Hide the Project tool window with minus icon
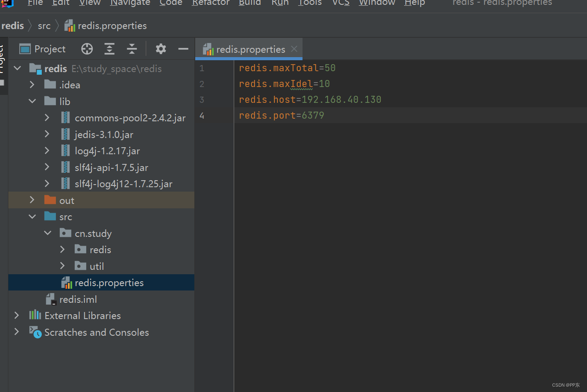The width and height of the screenshot is (587, 392). click(183, 49)
